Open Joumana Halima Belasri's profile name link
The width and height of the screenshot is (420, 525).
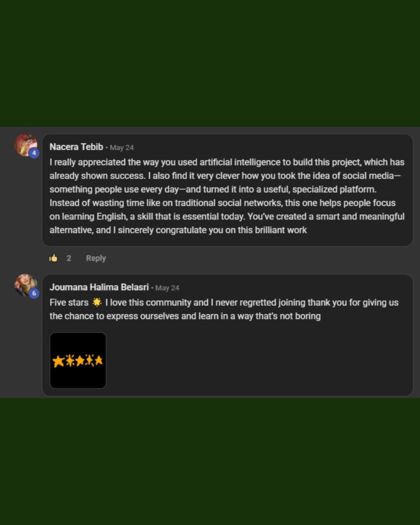pyautogui.click(x=99, y=287)
